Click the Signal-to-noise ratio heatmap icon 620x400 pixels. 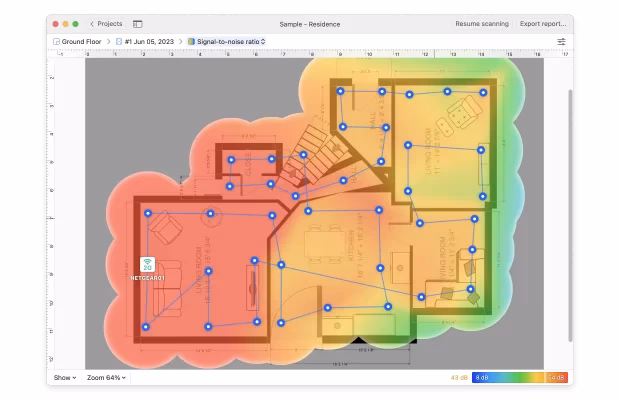tap(191, 42)
